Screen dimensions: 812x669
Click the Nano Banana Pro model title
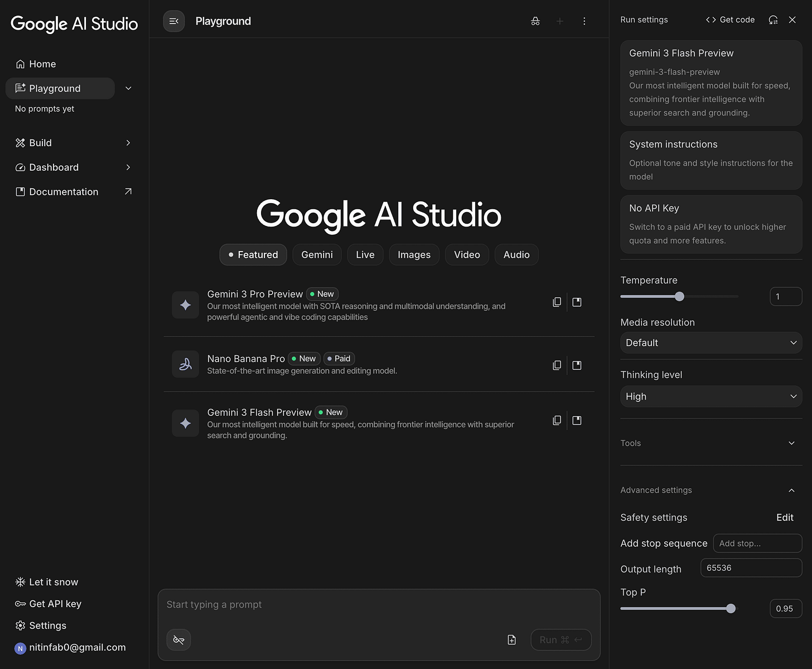(246, 359)
